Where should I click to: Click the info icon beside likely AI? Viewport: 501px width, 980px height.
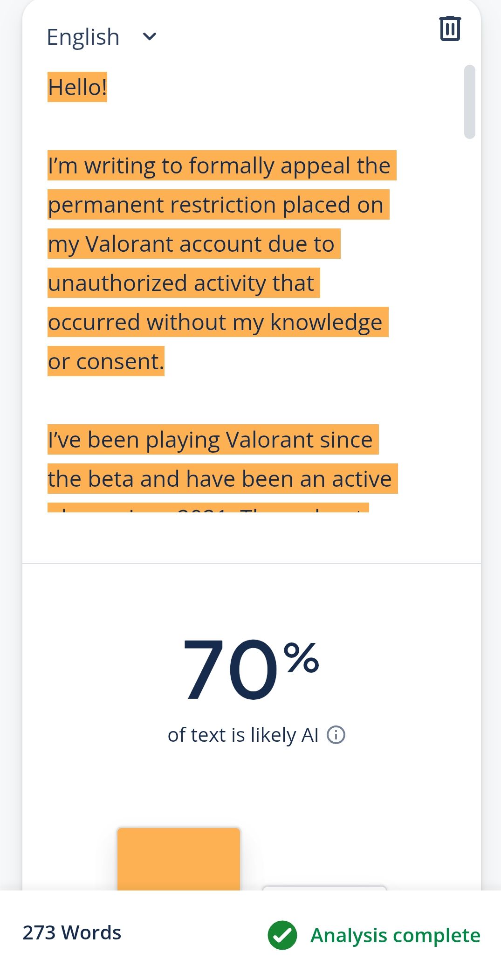point(336,735)
